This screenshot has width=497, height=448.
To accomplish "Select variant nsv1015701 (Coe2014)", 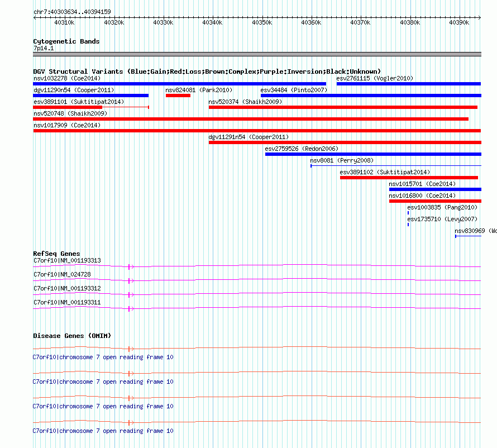I will point(422,184).
